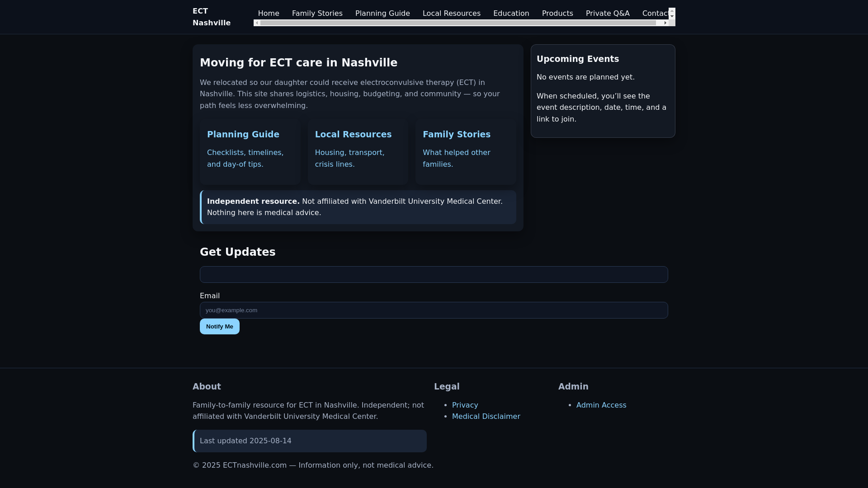Open Private Q&A in navigation
868x488 pixels.
(608, 14)
